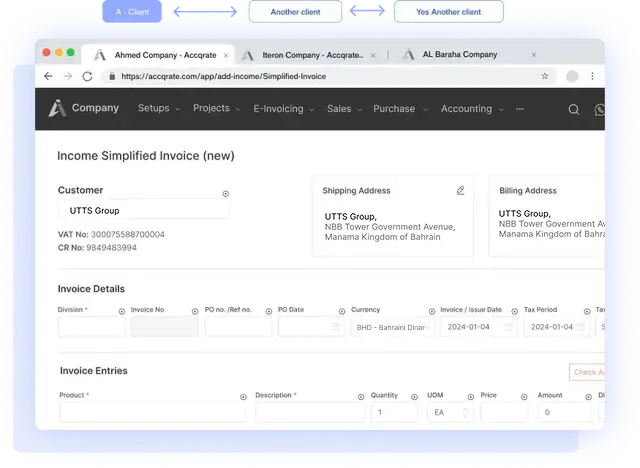
Task: Click the browser address bar URL
Action: [x=223, y=76]
